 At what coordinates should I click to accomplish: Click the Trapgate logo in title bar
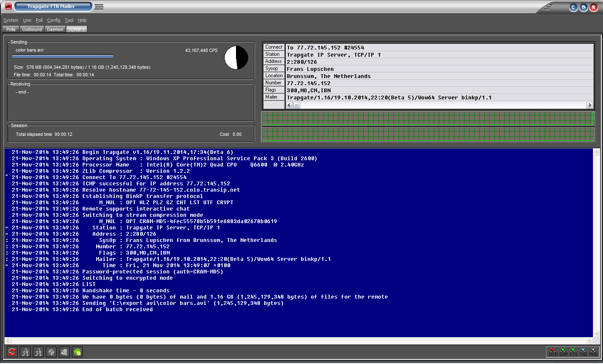[8, 7]
